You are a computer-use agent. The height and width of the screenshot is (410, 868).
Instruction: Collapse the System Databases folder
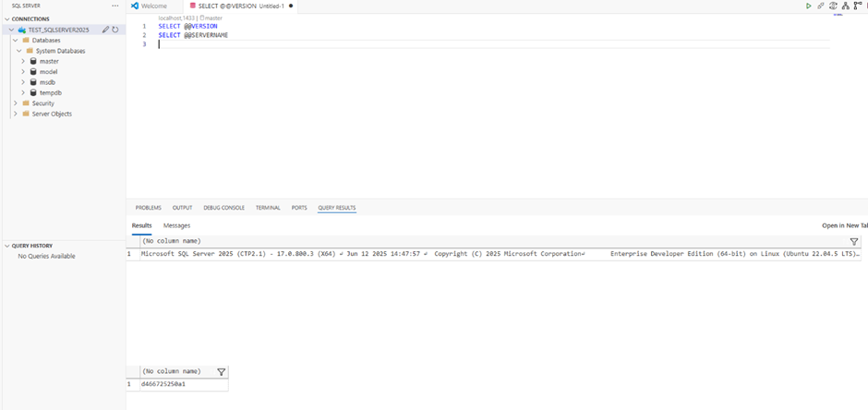point(20,51)
